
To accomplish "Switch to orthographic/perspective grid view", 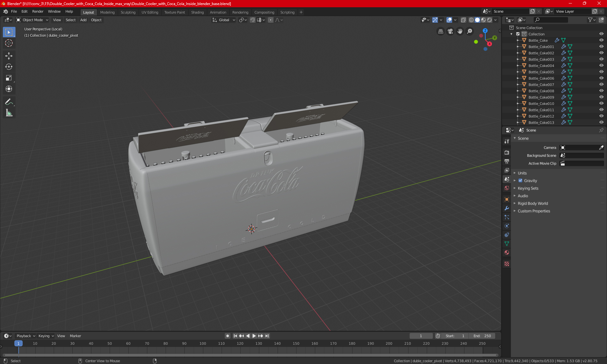I will coord(440,31).
